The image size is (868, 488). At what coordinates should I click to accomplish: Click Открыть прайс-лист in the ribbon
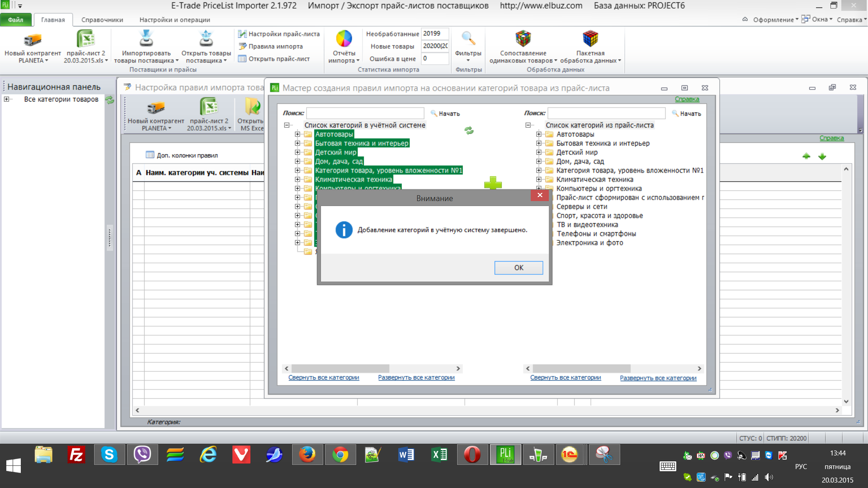click(274, 59)
